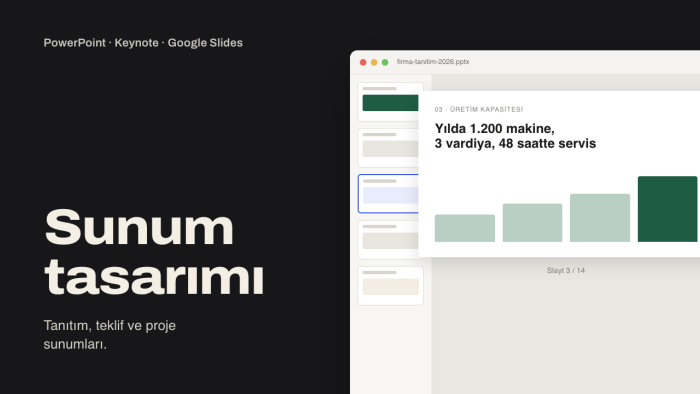700x394 pixels.
Task: Click the firma-tanitim-2026.pptx file title
Action: pos(433,62)
